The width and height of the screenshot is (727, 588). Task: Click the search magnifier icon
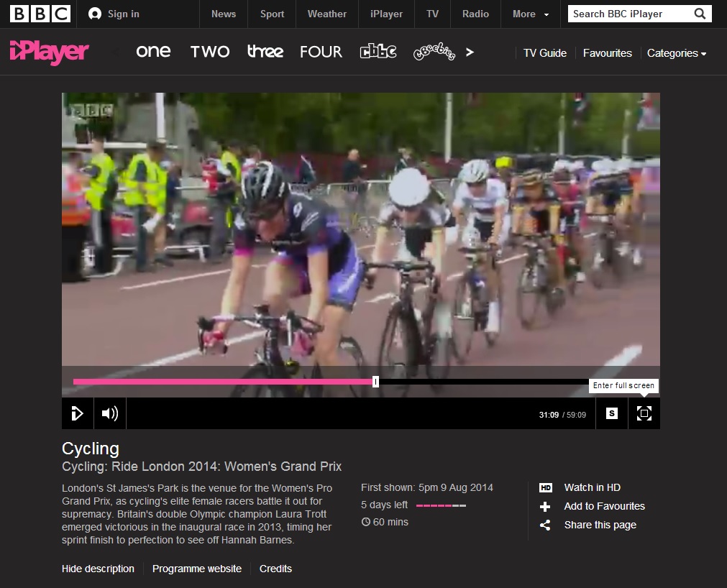tap(700, 14)
